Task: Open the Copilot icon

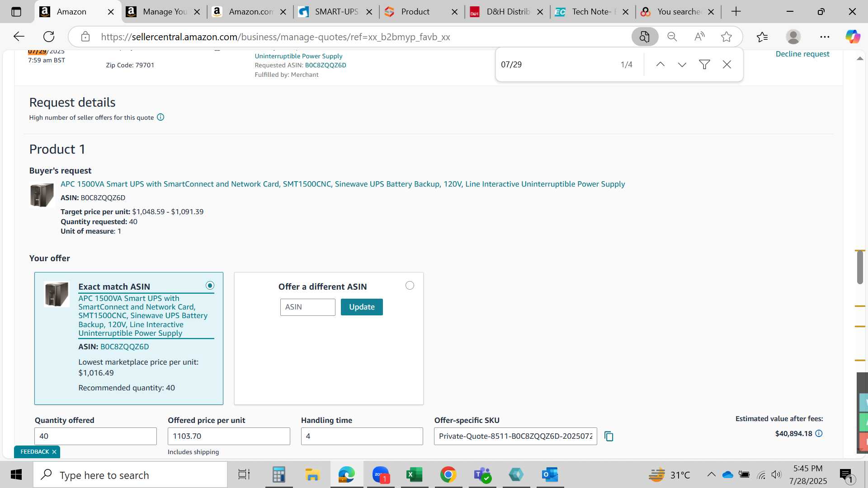Action: pos(853,37)
